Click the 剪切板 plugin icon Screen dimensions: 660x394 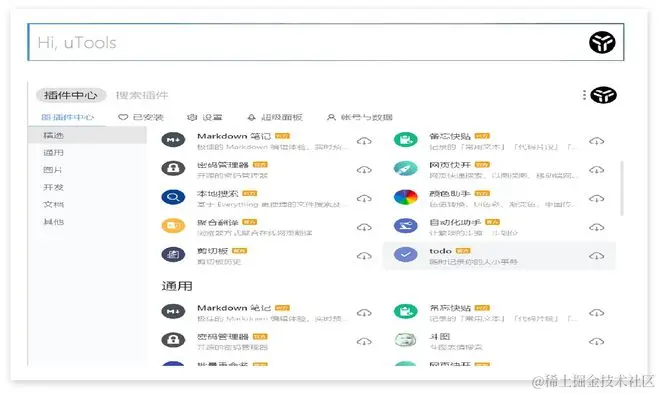tap(173, 254)
